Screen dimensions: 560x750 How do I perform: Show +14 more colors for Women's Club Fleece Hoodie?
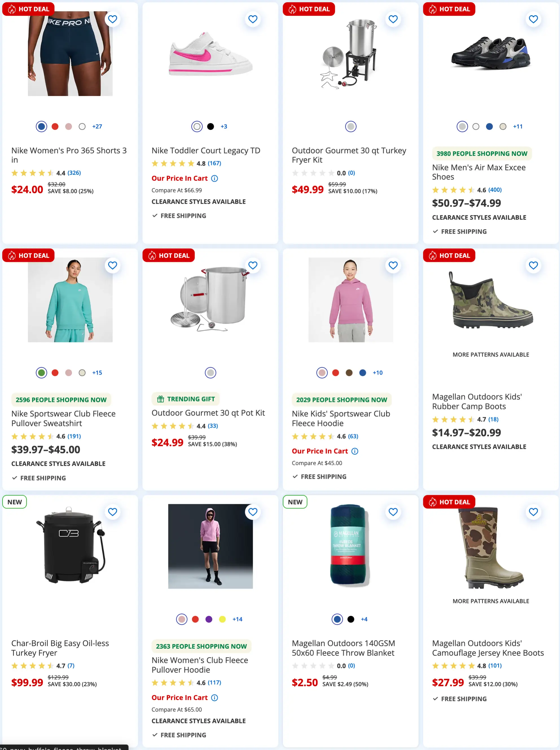click(x=237, y=620)
